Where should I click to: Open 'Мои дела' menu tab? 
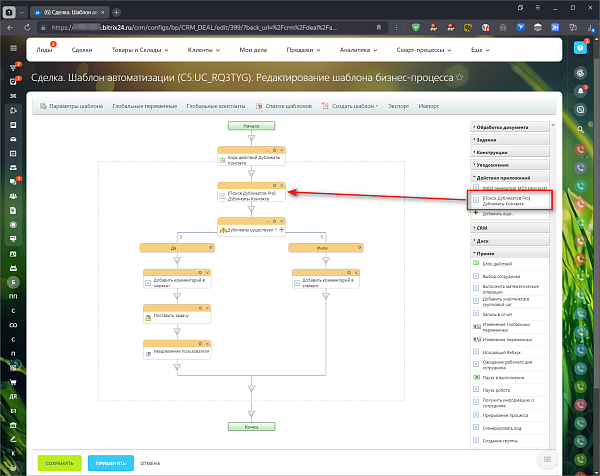coord(253,50)
